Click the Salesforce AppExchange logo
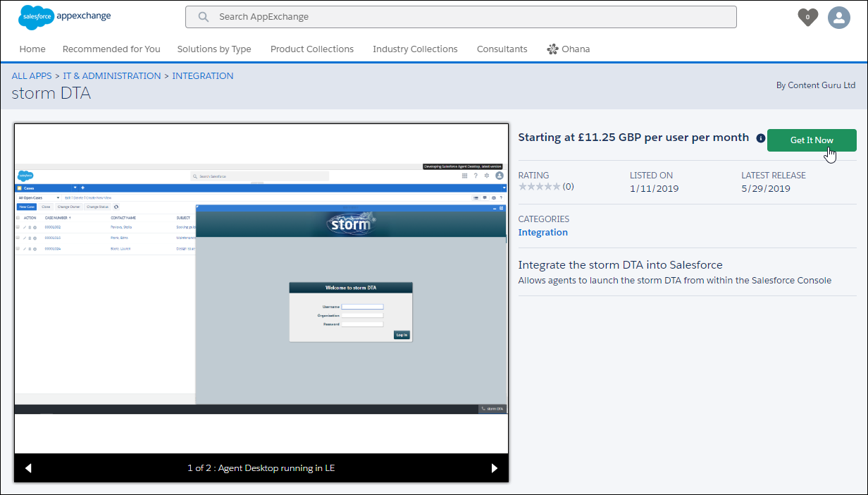This screenshot has height=495, width=868. click(x=64, y=17)
